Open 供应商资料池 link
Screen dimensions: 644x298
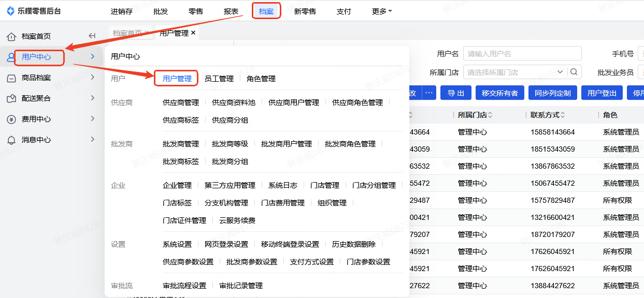click(234, 102)
